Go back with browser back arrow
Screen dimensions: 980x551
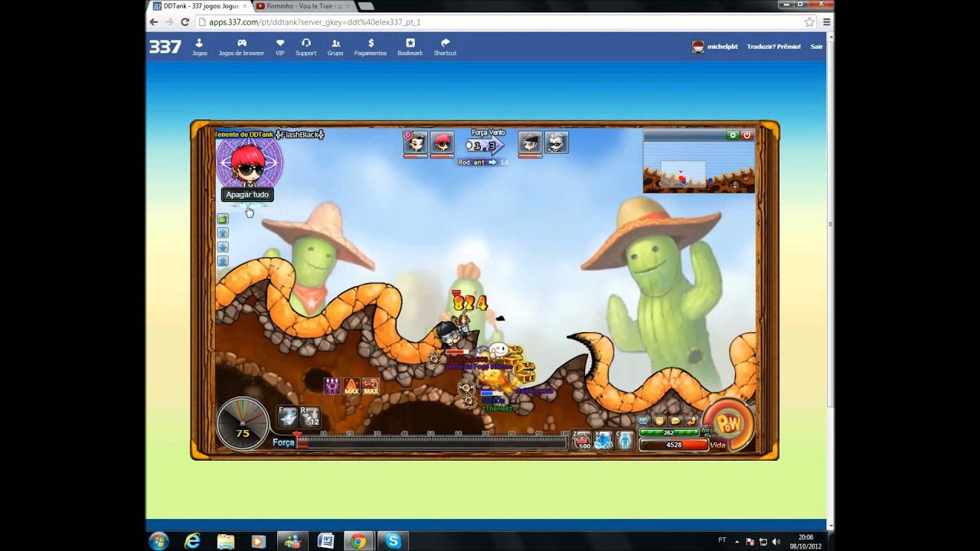[x=155, y=22]
